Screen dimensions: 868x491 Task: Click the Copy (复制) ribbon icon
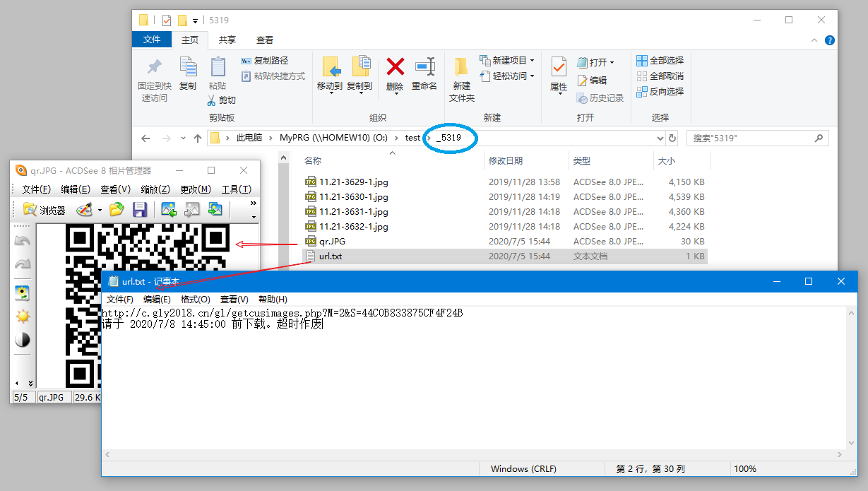(188, 73)
